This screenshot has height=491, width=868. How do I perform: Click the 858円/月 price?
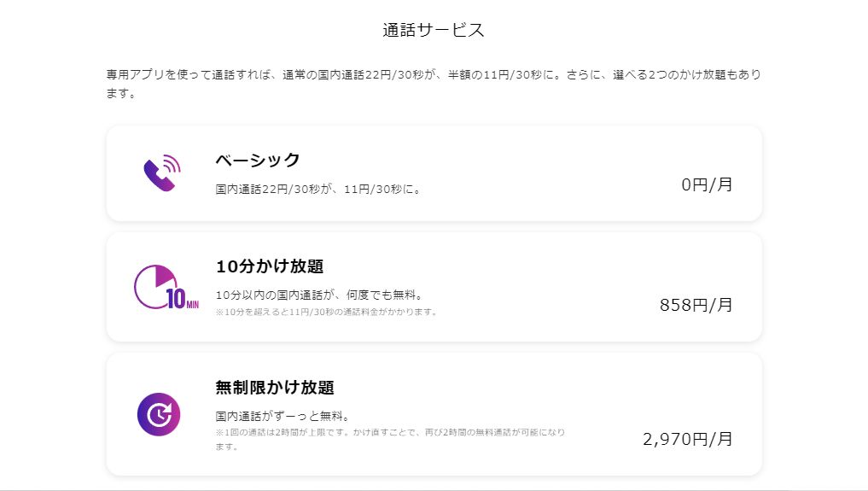696,305
